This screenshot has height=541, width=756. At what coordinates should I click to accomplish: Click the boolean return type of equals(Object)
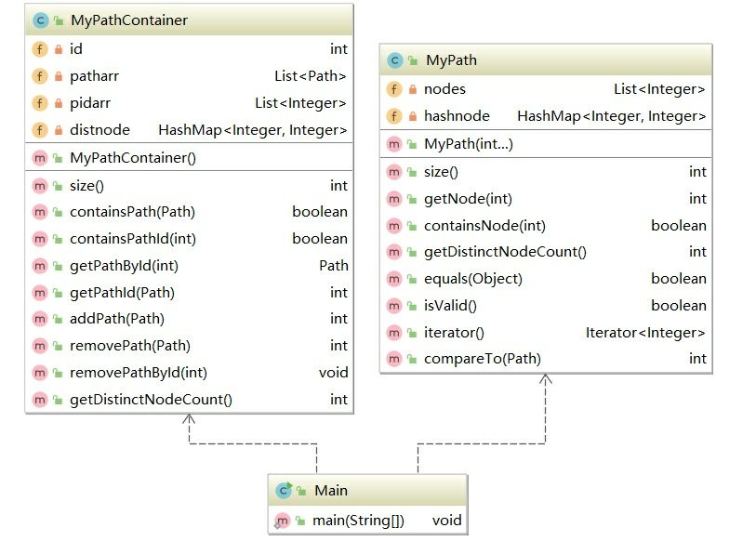(679, 279)
